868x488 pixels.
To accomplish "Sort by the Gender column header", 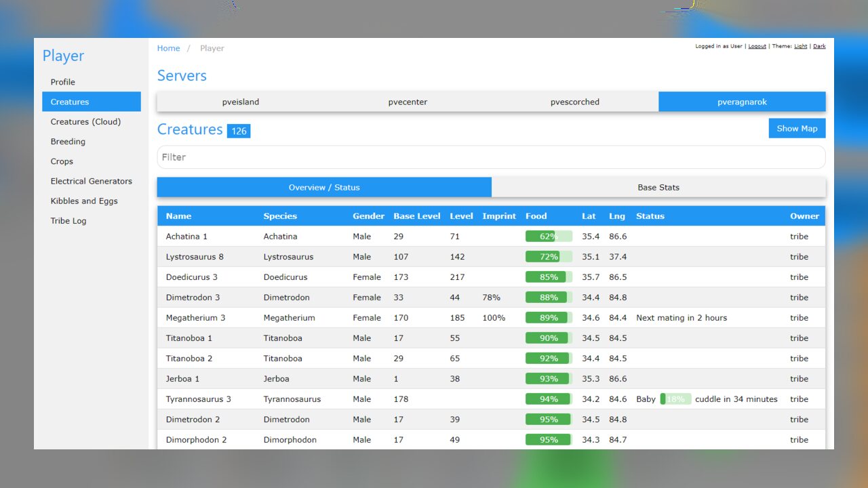I will 368,216.
